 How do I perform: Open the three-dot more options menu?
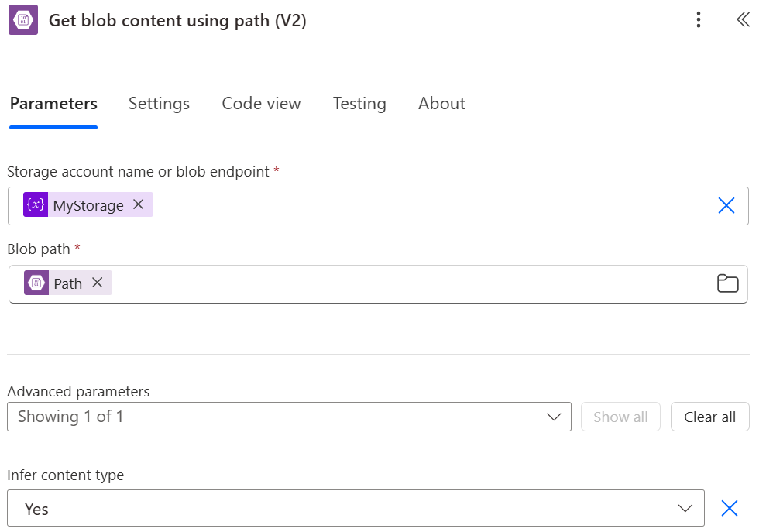(x=699, y=20)
